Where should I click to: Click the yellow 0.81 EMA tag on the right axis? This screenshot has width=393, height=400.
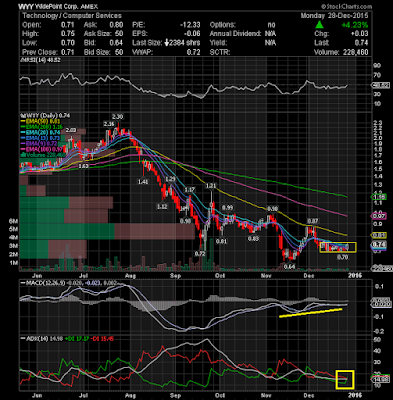click(x=379, y=235)
